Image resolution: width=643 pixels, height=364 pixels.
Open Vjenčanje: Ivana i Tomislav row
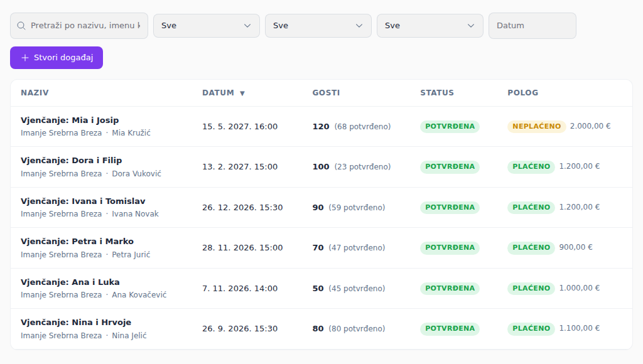[x=321, y=207]
